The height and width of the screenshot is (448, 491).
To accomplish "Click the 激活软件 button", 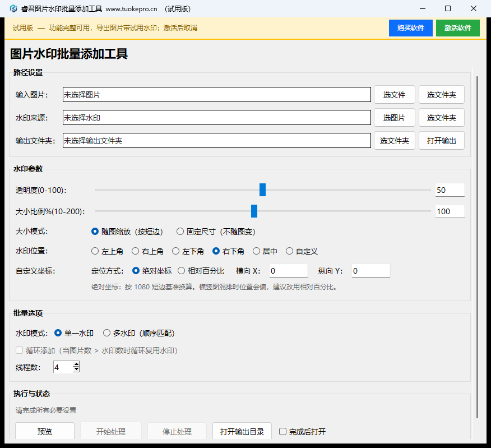I will tap(457, 28).
